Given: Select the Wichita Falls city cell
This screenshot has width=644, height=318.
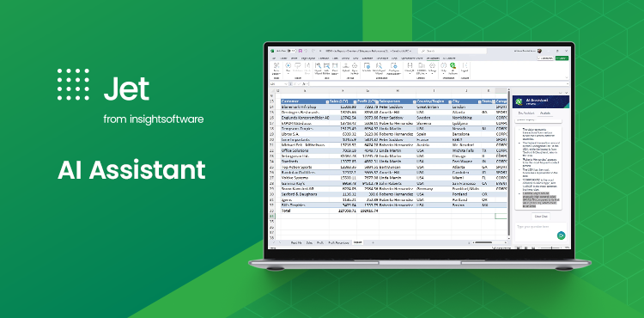Looking at the screenshot, I should click(466, 150).
